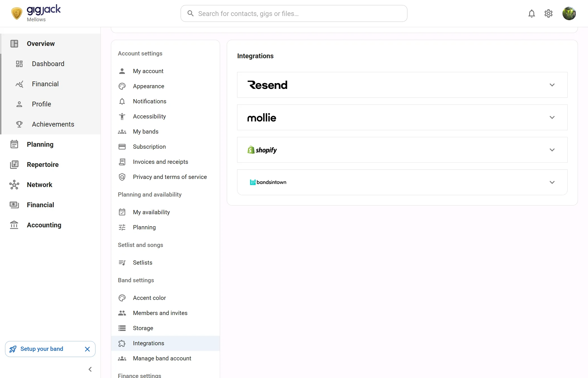Expand the bandsintown integration panel
Screen dimensions: 588x378
(x=402, y=182)
